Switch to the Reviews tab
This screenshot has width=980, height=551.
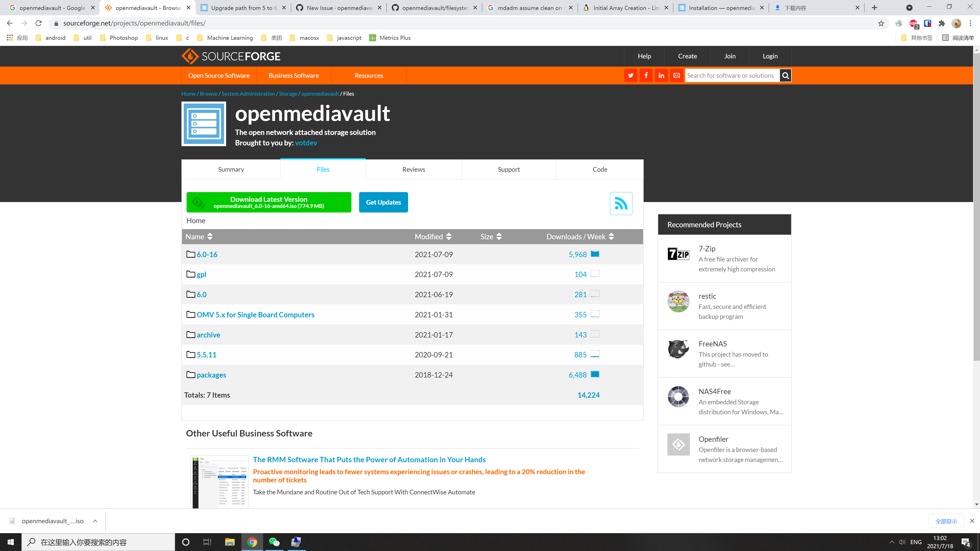[x=413, y=169]
